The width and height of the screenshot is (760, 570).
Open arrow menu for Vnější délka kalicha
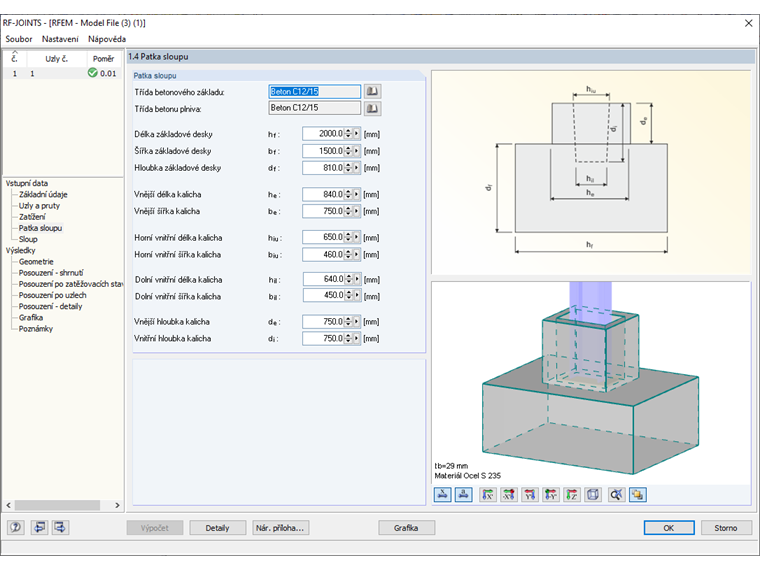coord(357,194)
